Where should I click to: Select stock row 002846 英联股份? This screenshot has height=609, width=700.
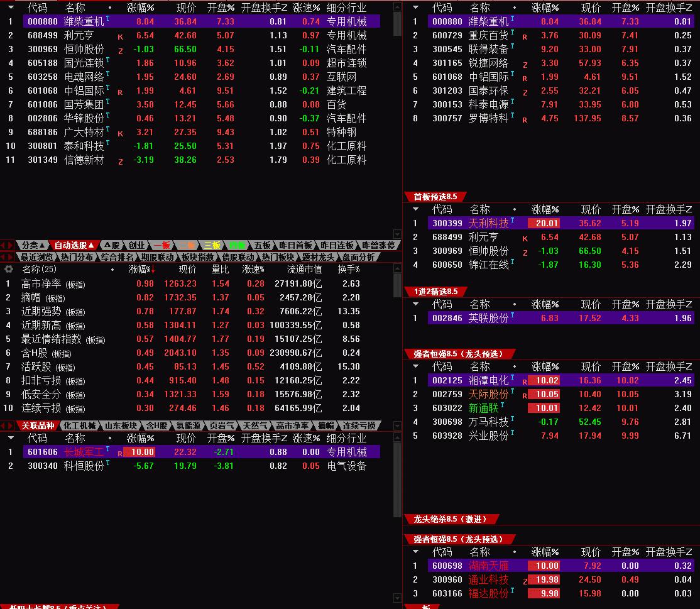[561, 319]
